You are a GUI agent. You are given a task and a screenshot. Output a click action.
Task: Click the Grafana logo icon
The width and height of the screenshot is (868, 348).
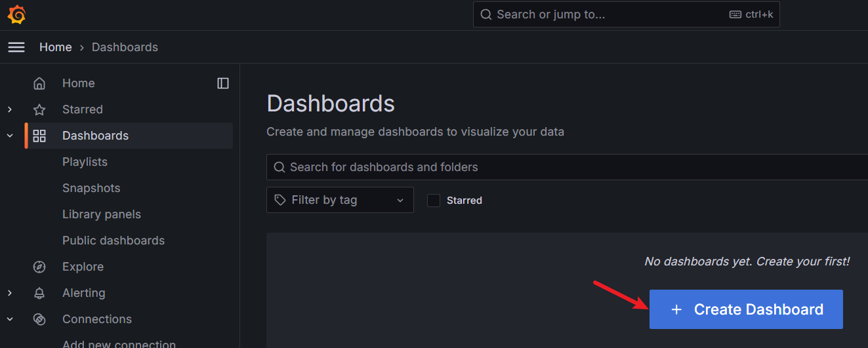click(x=16, y=14)
